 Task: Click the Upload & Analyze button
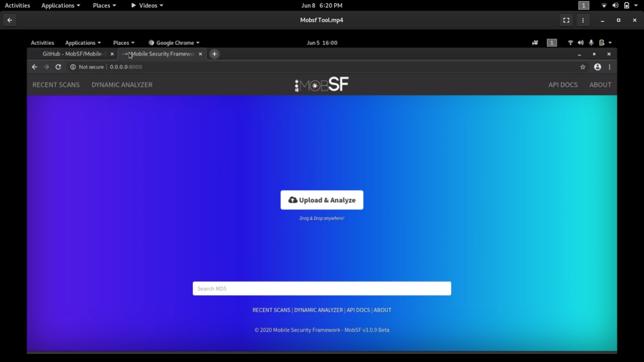[x=322, y=200]
